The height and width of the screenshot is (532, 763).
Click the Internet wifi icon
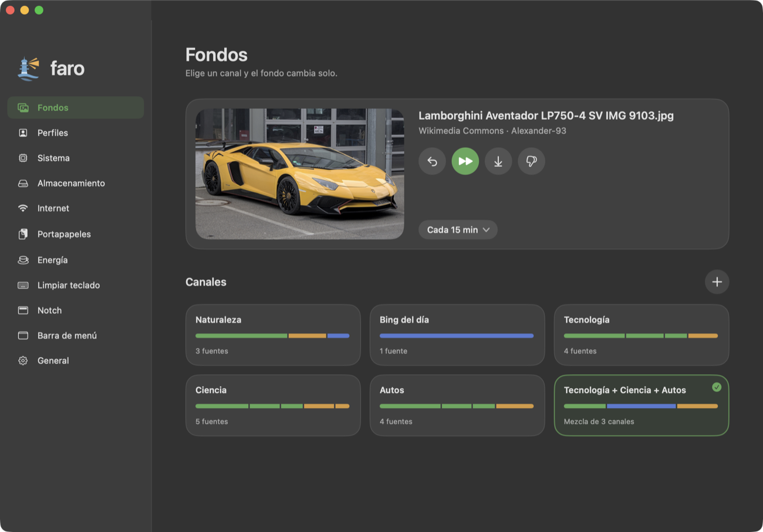coord(23,208)
